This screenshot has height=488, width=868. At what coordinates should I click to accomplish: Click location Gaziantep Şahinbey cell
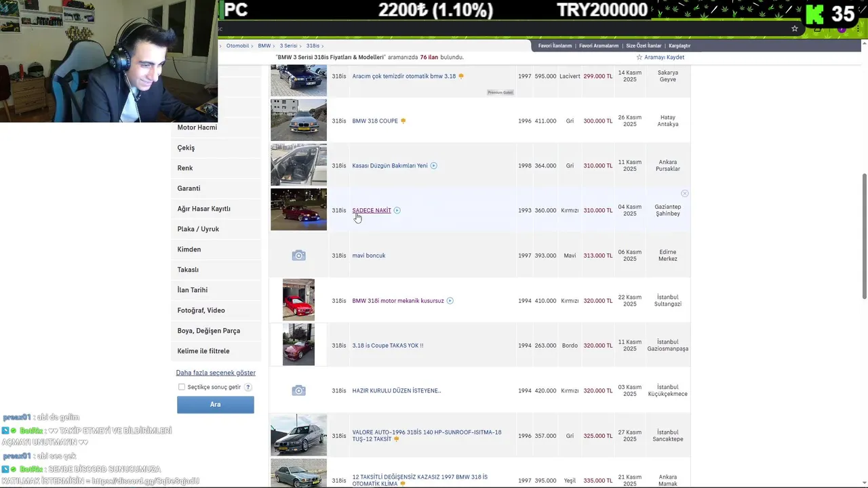tap(668, 210)
